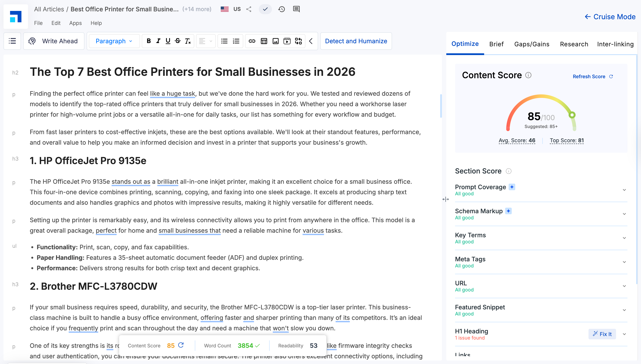Click Detect and Humanize
This screenshot has height=364, width=641.
click(x=356, y=41)
